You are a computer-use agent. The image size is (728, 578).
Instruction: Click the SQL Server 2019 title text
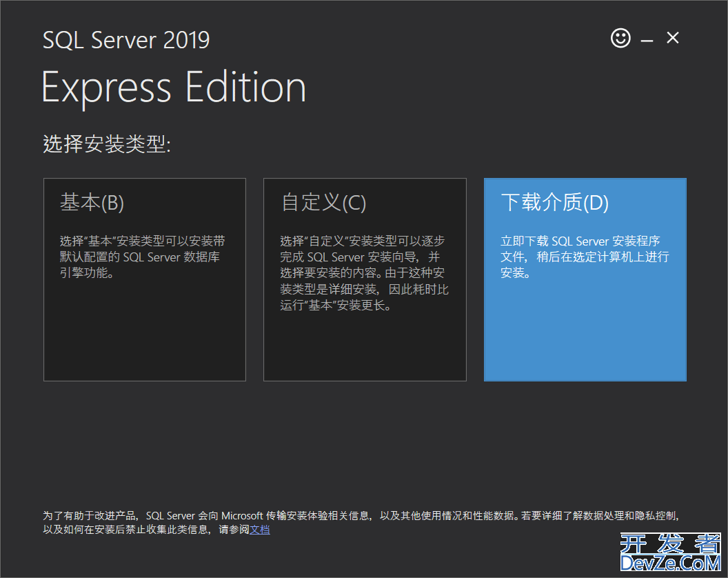126,40
